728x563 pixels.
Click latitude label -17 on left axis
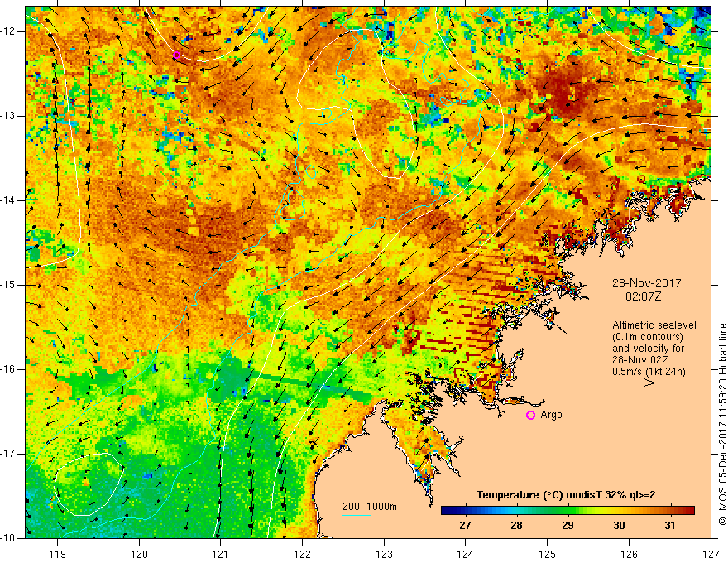pyautogui.click(x=8, y=454)
